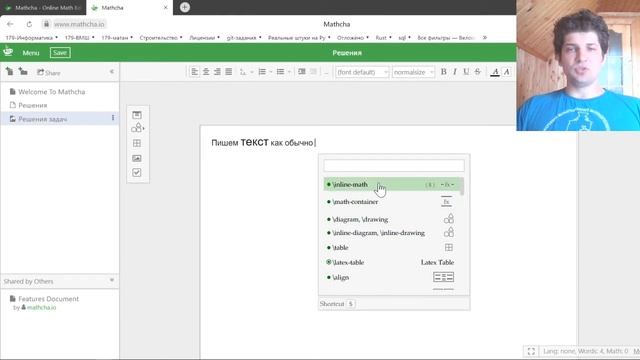Open the text color picker

(x=495, y=72)
